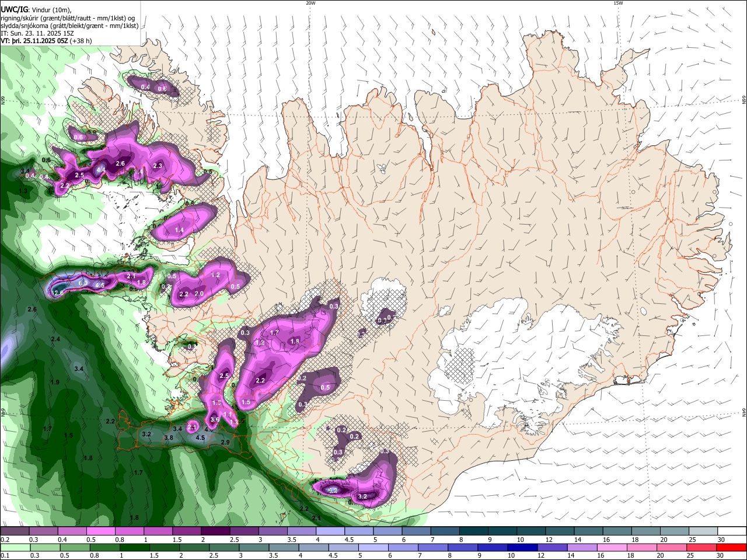Select the periwinkle 4 swatch in upper legend row
Image resolution: width=747 pixels, height=560 pixels.
click(330, 531)
